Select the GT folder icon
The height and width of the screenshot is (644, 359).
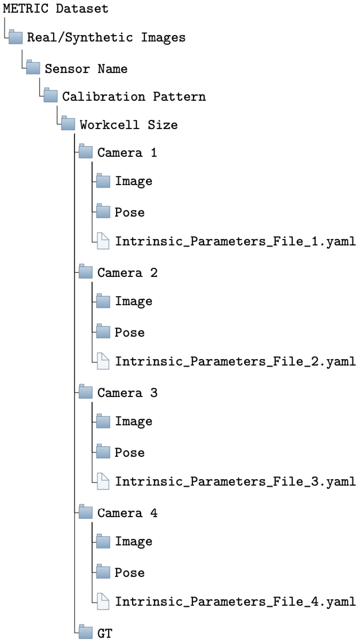pyautogui.click(x=85, y=632)
